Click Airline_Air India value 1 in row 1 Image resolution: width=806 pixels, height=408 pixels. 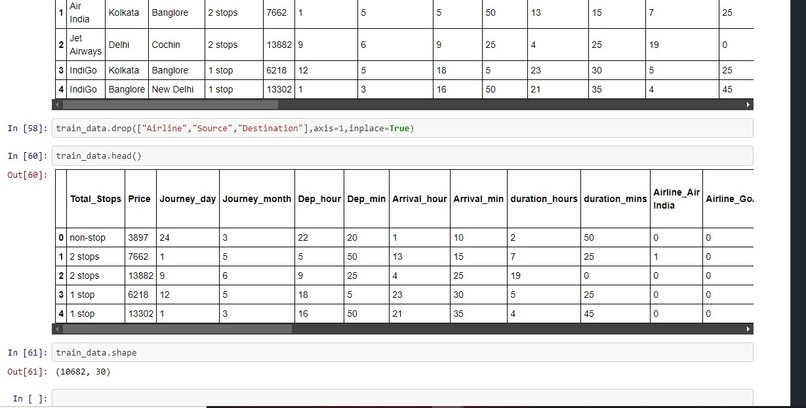(655, 256)
